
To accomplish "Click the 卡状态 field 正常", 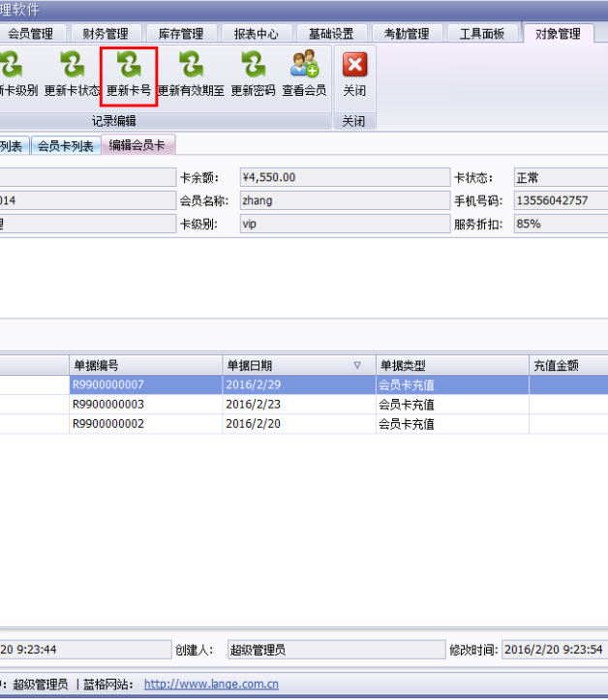I will click(x=561, y=177).
